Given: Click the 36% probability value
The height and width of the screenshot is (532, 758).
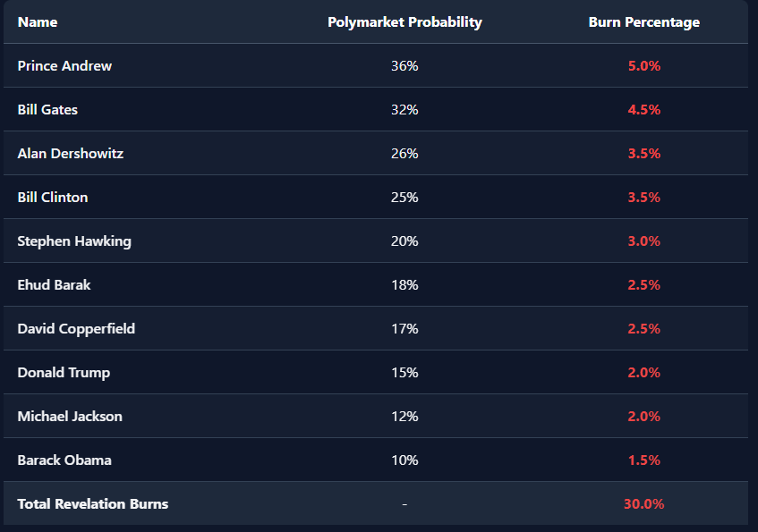Looking at the screenshot, I should coord(405,65).
